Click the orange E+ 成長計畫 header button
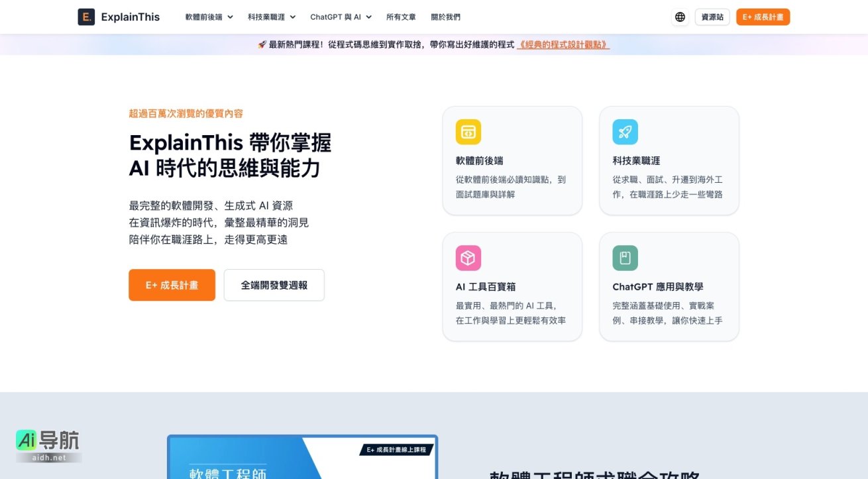This screenshot has width=868, height=479. tap(763, 17)
